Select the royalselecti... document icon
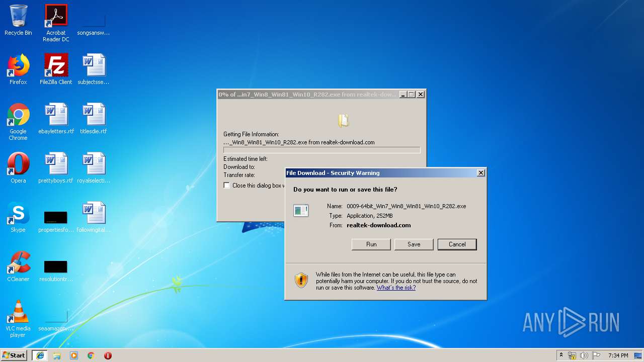This screenshot has width=644, height=362. click(x=94, y=168)
